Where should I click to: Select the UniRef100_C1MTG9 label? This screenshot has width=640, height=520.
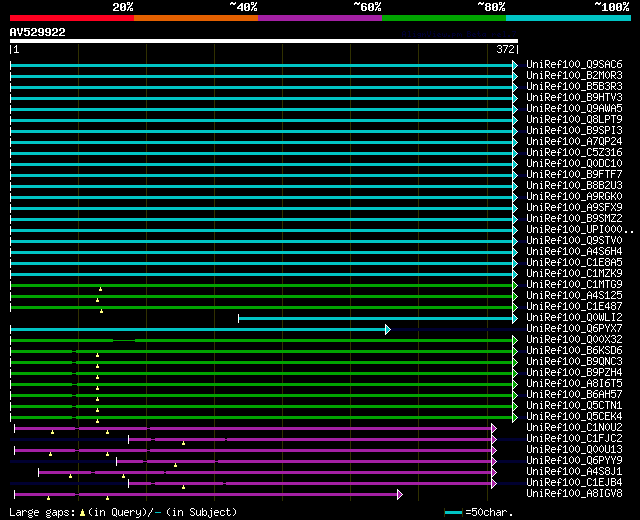574,285
